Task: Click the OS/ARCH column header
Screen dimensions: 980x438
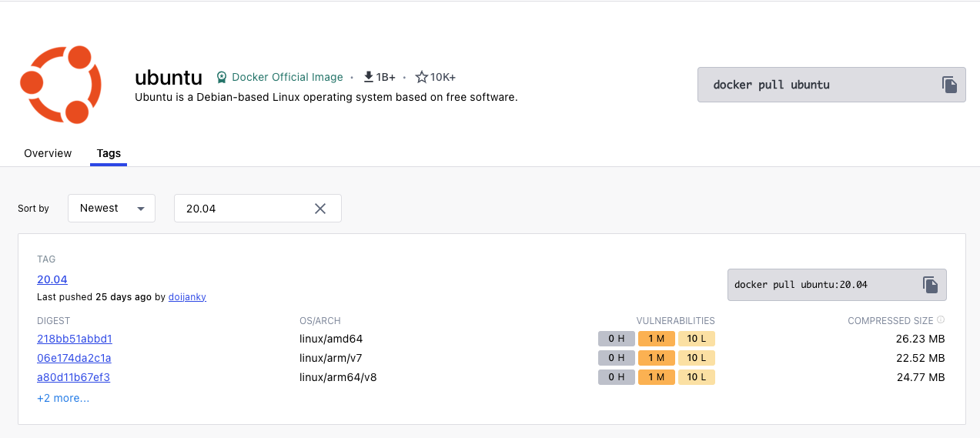Action: pyautogui.click(x=320, y=320)
